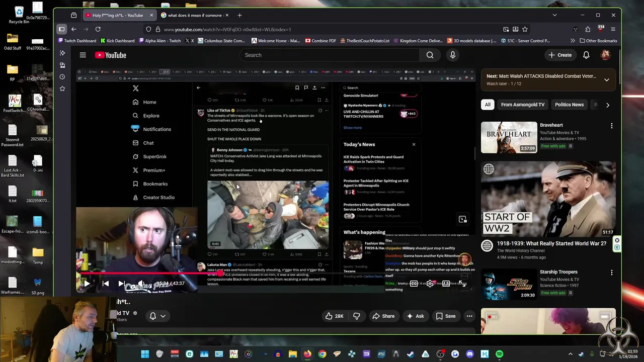Screen dimensions: 644x362
Task: Open Other Bookmarks folder
Action: pyautogui.click(x=598, y=41)
